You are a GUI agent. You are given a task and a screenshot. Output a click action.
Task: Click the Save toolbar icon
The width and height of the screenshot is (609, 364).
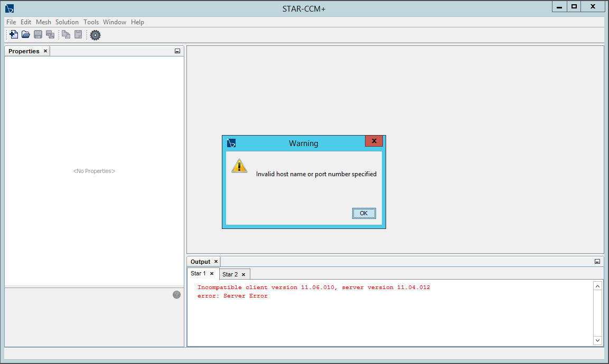pos(38,34)
